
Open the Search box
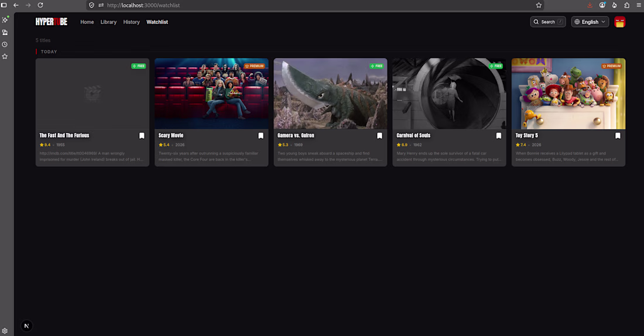point(548,22)
